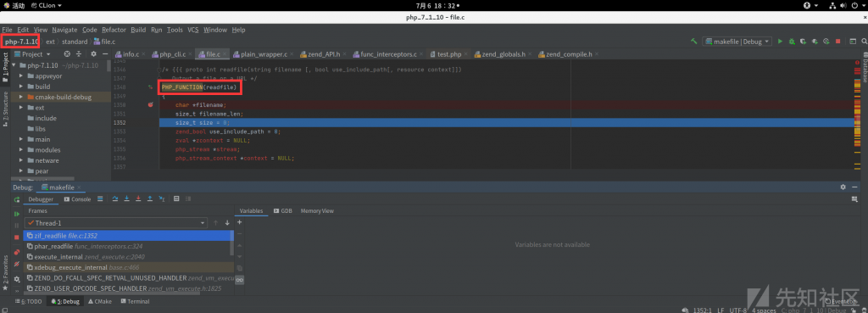Run with coverage shield icon
The image size is (868, 313).
tap(804, 42)
